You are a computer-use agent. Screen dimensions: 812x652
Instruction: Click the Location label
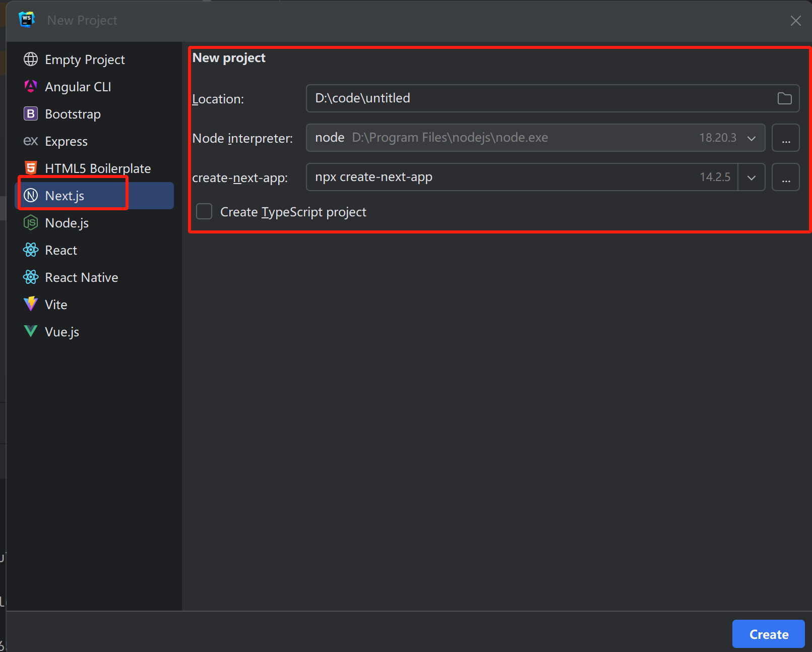(x=218, y=99)
